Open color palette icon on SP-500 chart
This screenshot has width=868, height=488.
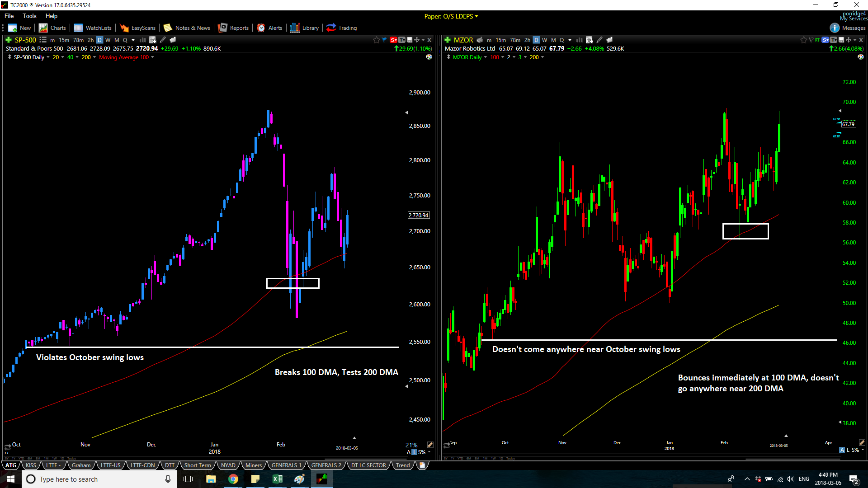(429, 57)
